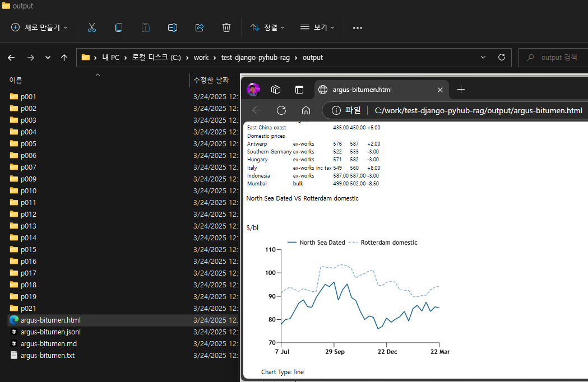The height and width of the screenshot is (382, 588).
Task: Open the 새로 만들기 dropdown
Action: 39,27
